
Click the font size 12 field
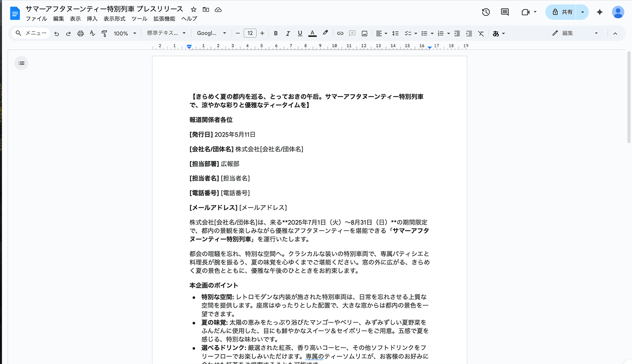[x=250, y=33]
